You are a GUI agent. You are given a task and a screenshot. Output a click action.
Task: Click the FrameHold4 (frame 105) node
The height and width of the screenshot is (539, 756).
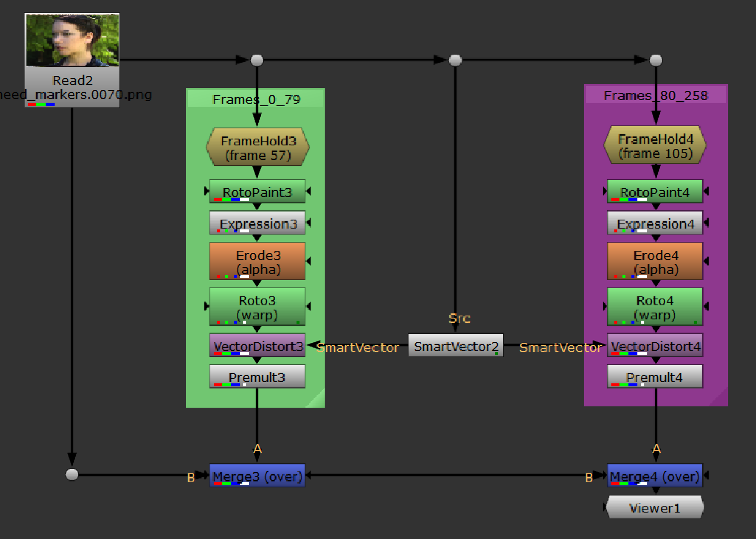coord(655,145)
